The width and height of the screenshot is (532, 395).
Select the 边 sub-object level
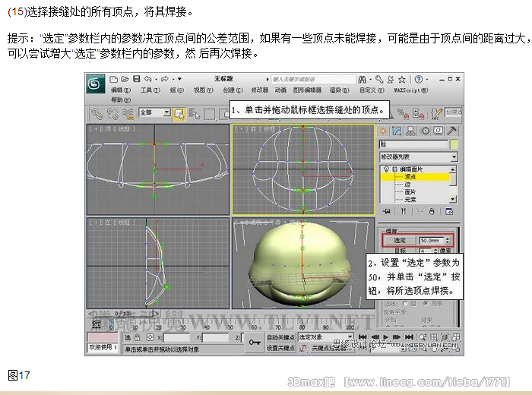[407, 185]
